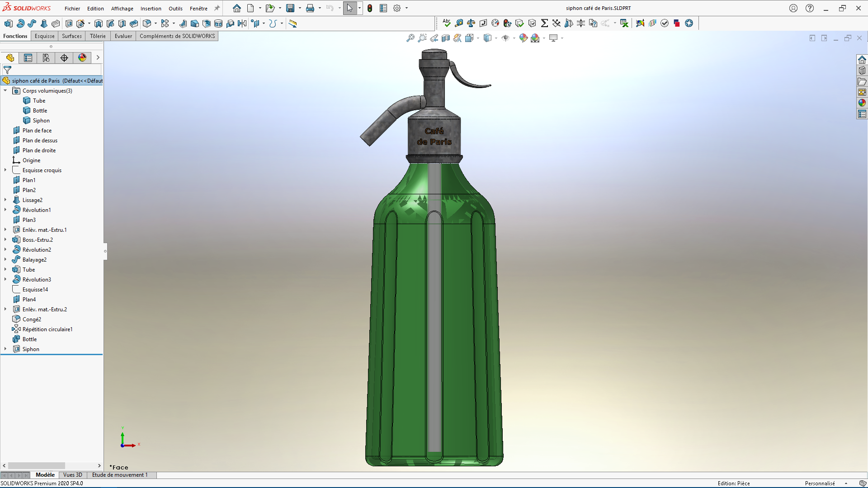Viewport: 868px width, 488px height.
Task: Select Balayage2 in the feature tree
Action: [34, 260]
